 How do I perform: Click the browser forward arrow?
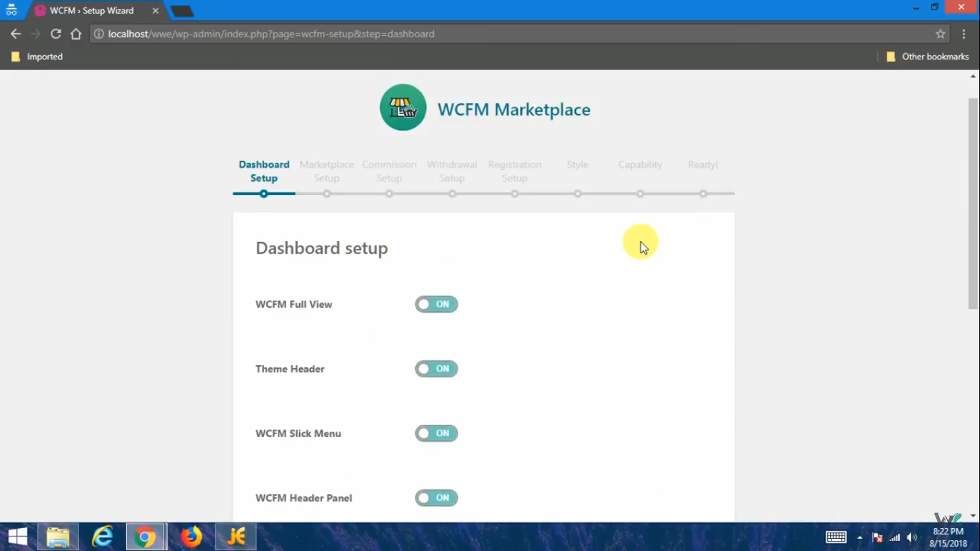pos(35,34)
